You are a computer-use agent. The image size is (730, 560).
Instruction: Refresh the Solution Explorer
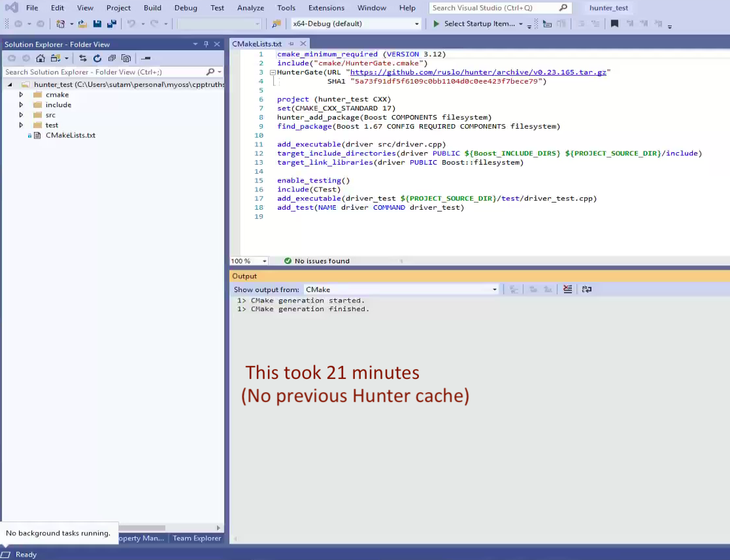tap(97, 58)
